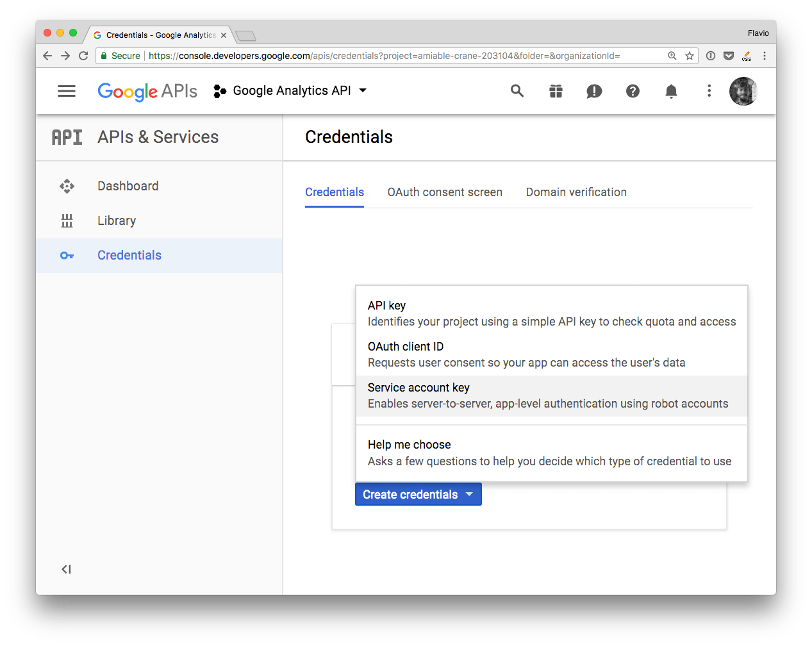812x646 pixels.
Task: Switch to the Domain verification tab
Action: [576, 192]
